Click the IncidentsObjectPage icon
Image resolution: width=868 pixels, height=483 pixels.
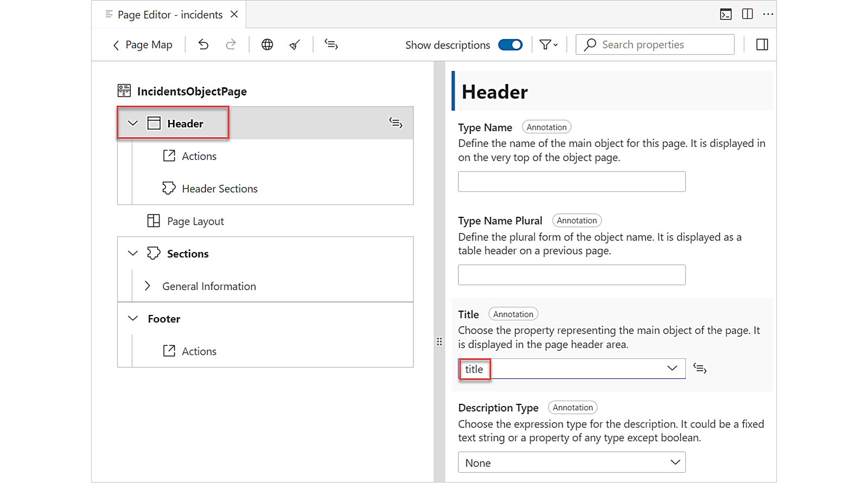[124, 91]
